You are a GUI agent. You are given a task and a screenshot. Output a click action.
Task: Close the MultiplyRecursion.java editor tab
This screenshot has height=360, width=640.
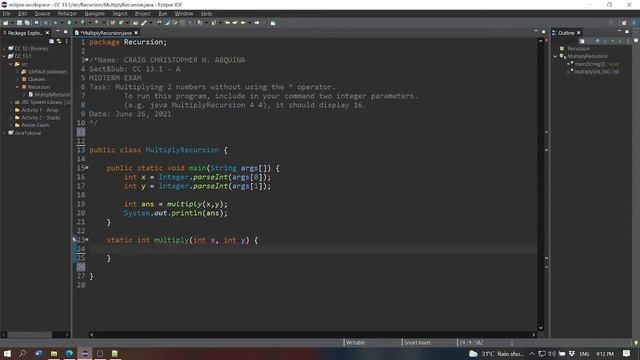point(136,33)
